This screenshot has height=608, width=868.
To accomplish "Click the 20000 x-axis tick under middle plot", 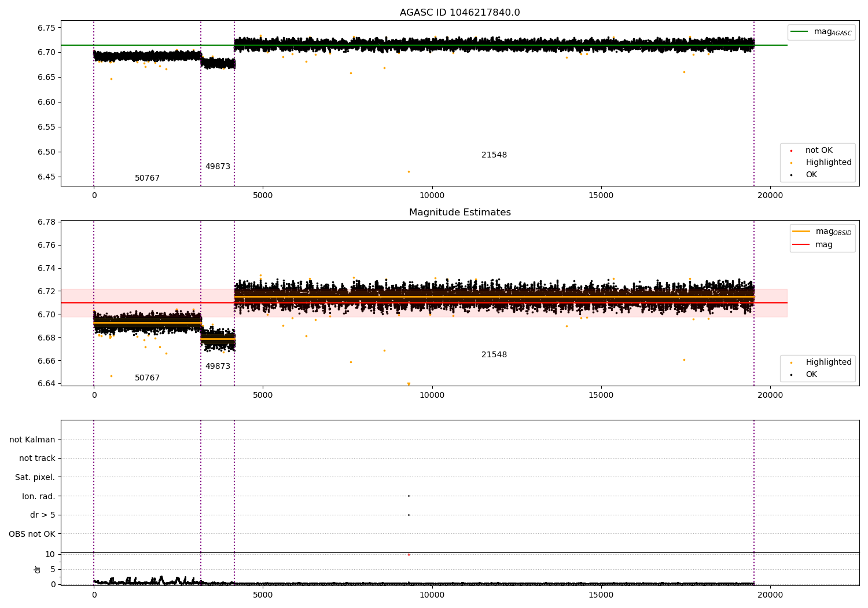I will (770, 395).
